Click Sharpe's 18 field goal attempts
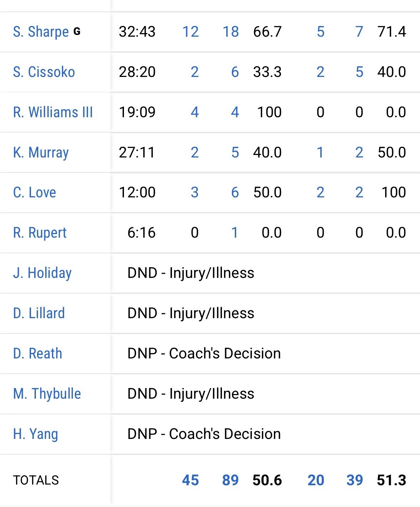 click(x=231, y=32)
